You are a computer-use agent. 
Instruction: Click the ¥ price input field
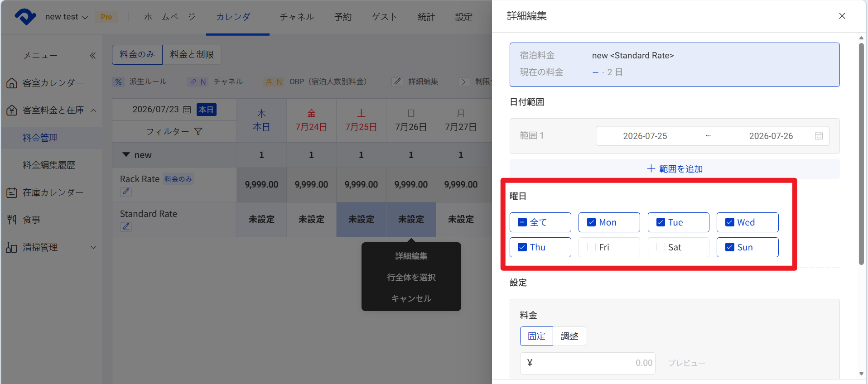click(588, 363)
